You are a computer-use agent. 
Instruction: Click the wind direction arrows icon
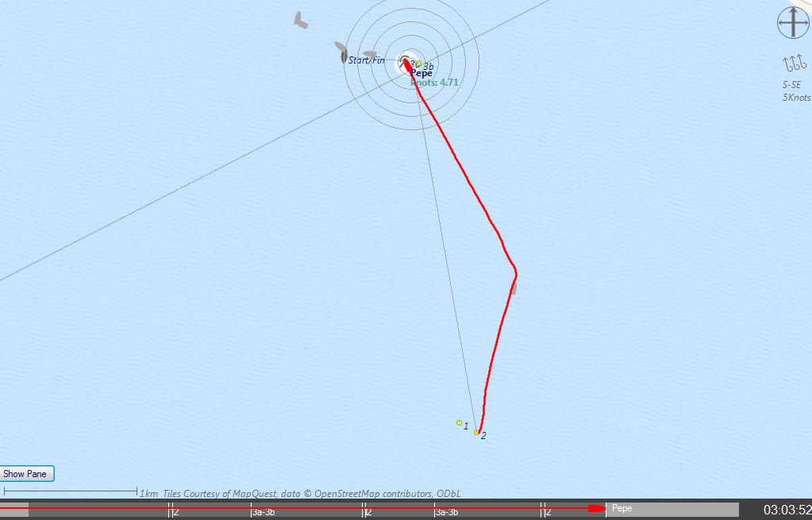795,64
